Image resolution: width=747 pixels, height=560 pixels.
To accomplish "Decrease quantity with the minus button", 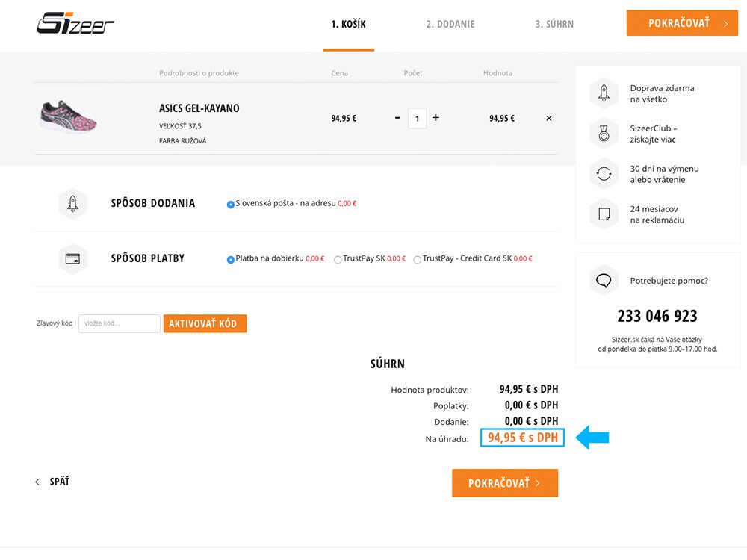I will point(397,118).
